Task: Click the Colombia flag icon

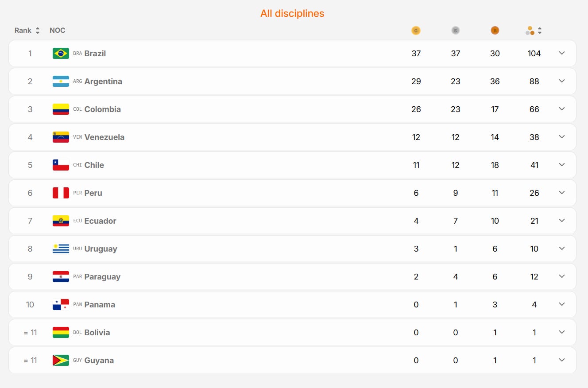Action: 61,109
